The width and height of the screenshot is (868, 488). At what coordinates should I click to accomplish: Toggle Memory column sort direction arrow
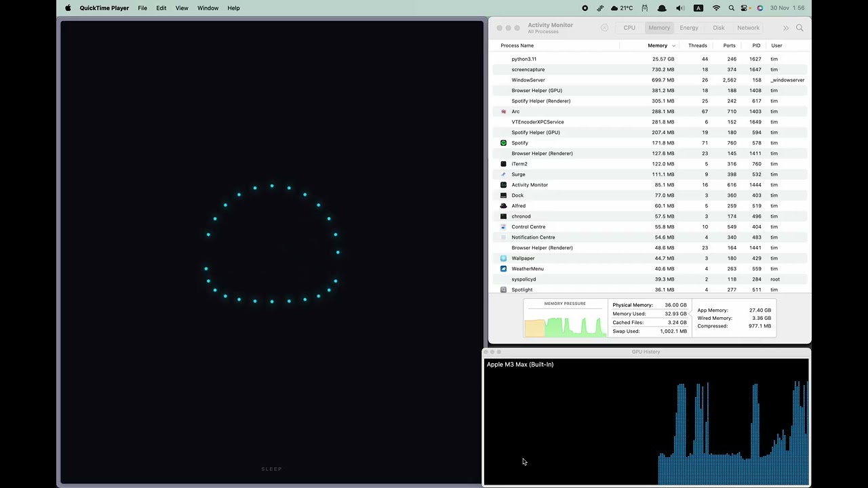(673, 45)
